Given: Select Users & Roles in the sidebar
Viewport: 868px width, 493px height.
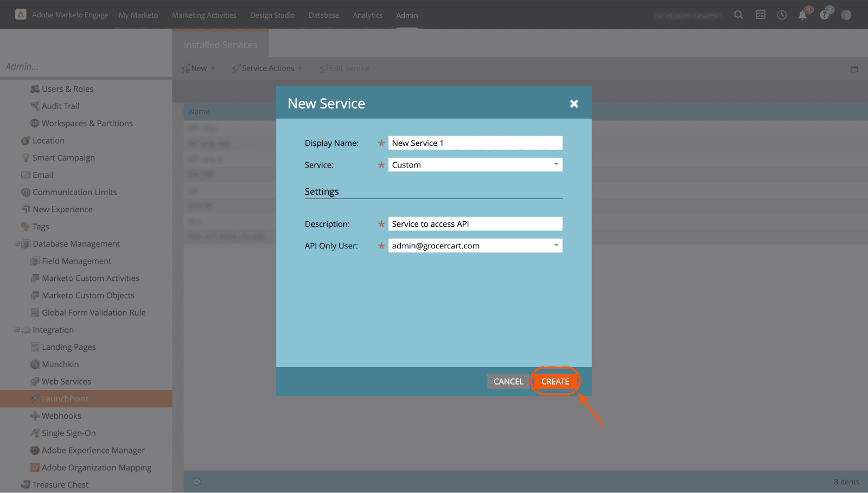Looking at the screenshot, I should click(67, 89).
